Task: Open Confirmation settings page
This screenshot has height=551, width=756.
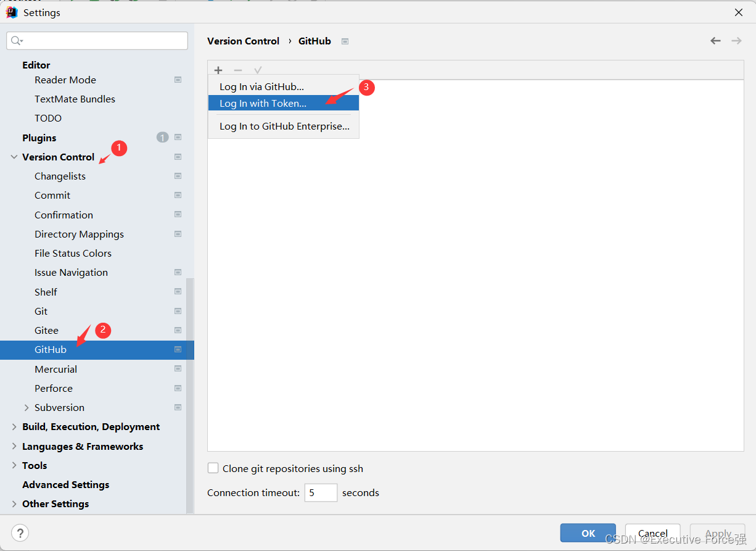Action: coord(64,215)
